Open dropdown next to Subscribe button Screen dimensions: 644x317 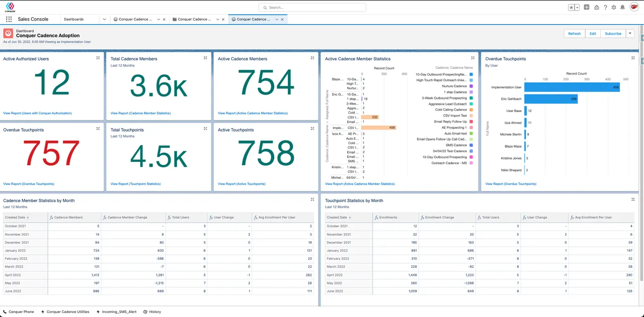[x=630, y=34]
